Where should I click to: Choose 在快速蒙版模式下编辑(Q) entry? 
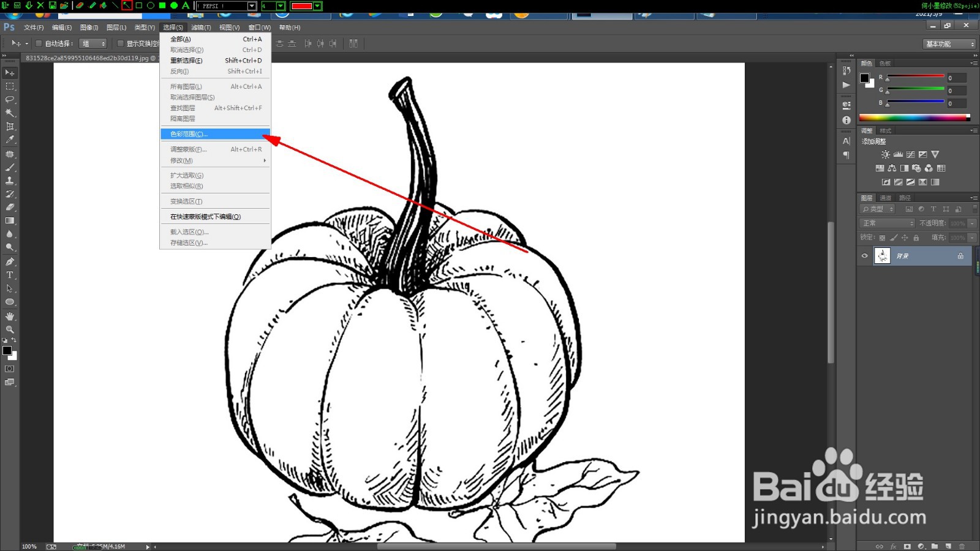click(215, 217)
